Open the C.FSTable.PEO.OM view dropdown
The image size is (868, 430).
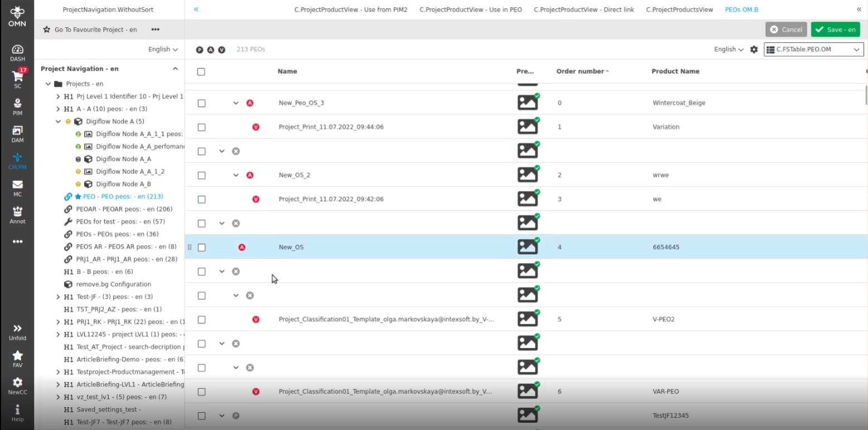pyautogui.click(x=814, y=50)
